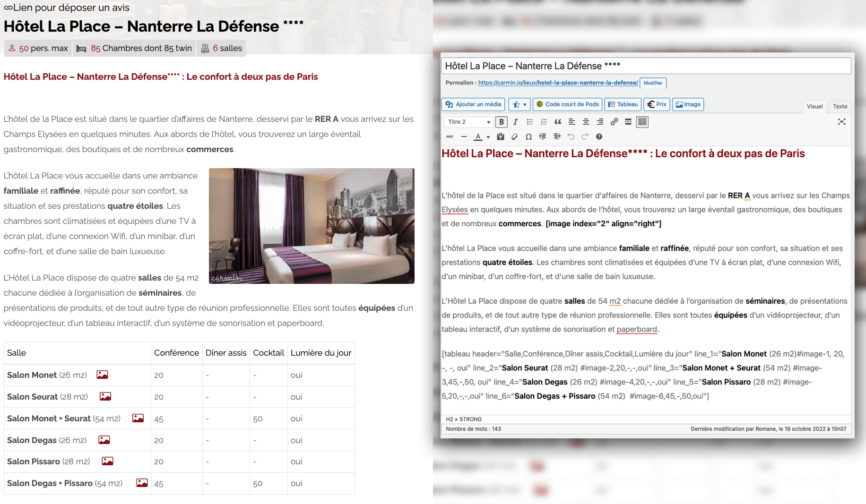Click the Lumière du jour column header
This screenshot has height=504, width=866.
[321, 353]
